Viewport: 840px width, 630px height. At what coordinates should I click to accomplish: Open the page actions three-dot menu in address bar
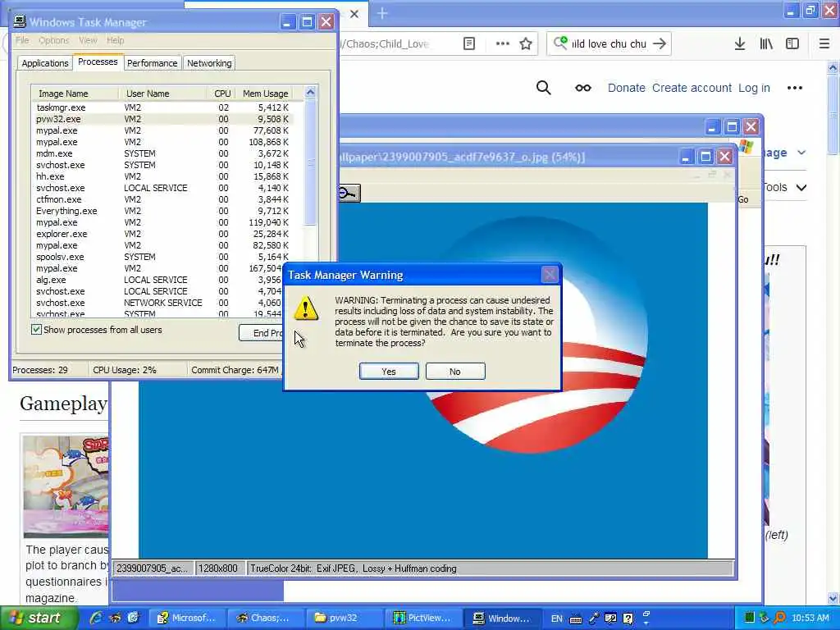[x=503, y=44]
